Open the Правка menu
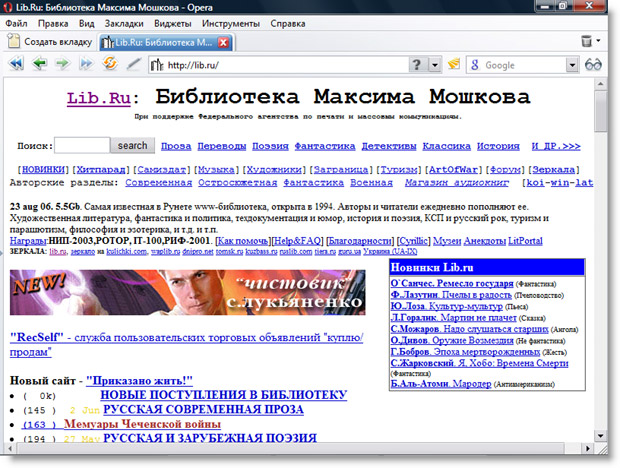This screenshot has width=620, height=468. [x=53, y=24]
